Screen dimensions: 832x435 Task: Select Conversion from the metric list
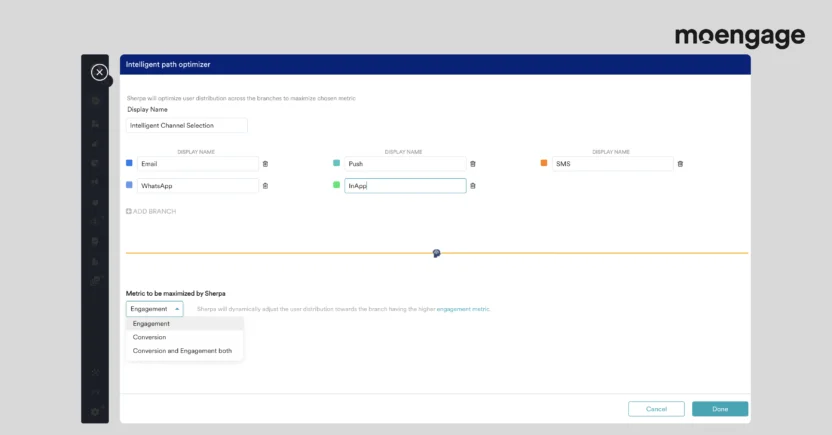click(x=185, y=337)
